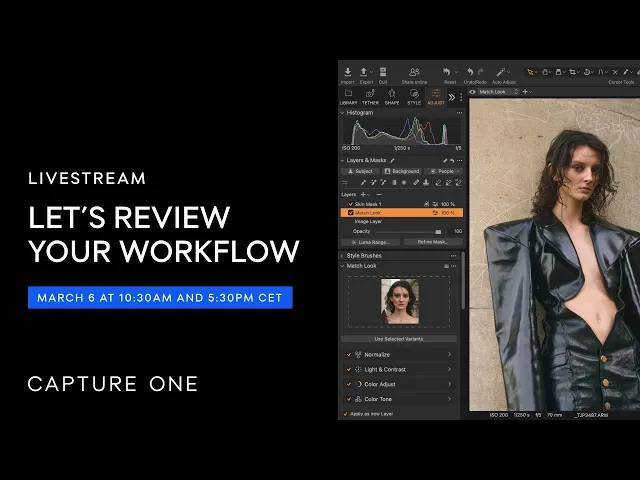Image resolution: width=640 pixels, height=480 pixels.
Task: Expand the Color Adjust chevron
Action: pos(449,384)
